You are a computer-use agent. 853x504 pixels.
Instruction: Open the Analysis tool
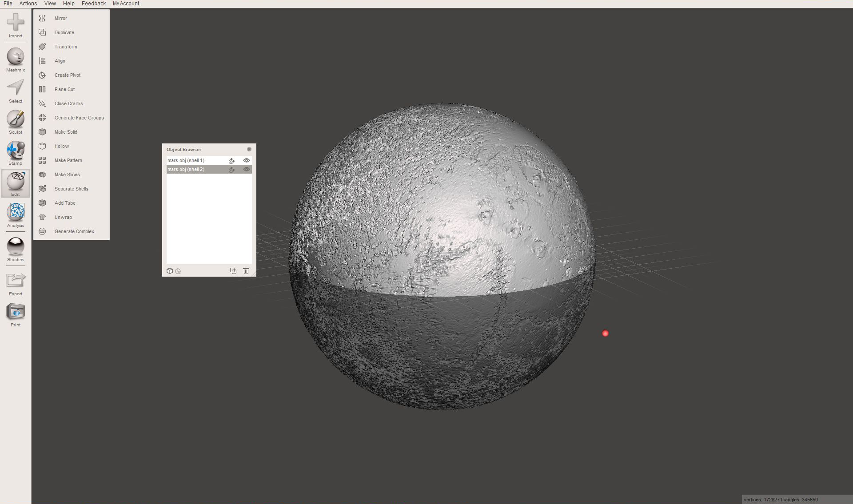click(16, 212)
